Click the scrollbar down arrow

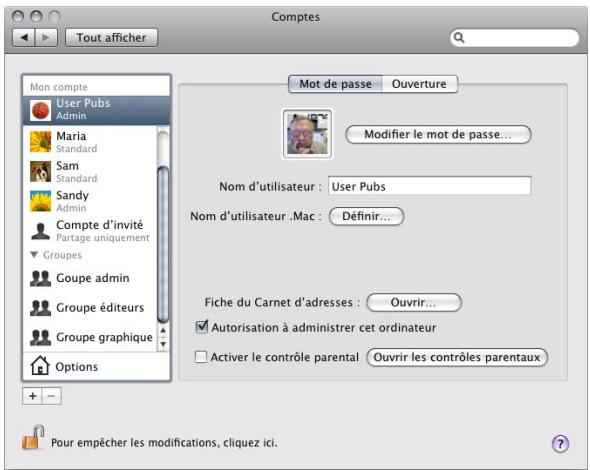(163, 344)
